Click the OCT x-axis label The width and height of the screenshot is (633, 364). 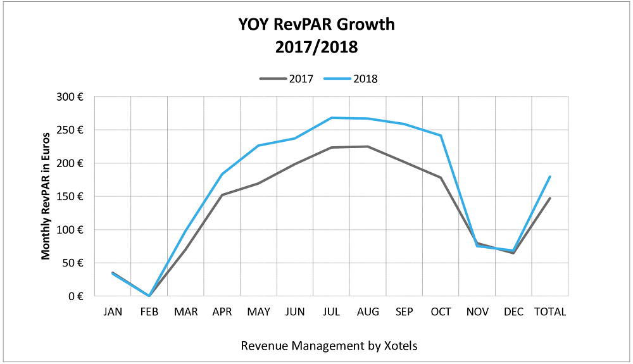(441, 312)
